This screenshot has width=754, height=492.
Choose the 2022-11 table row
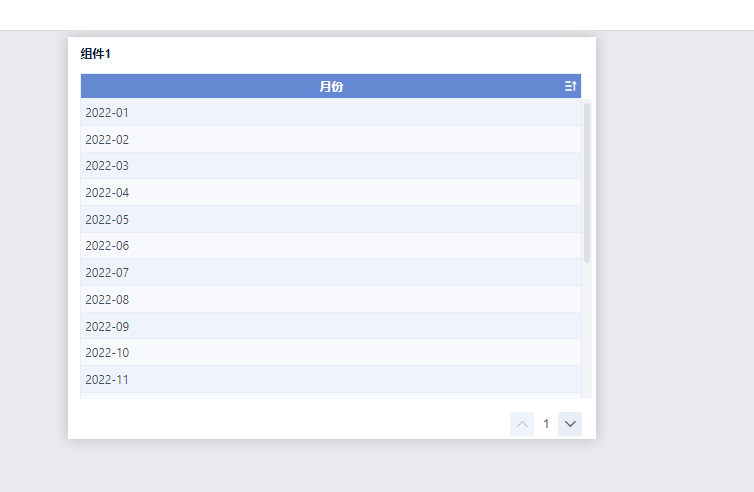331,379
